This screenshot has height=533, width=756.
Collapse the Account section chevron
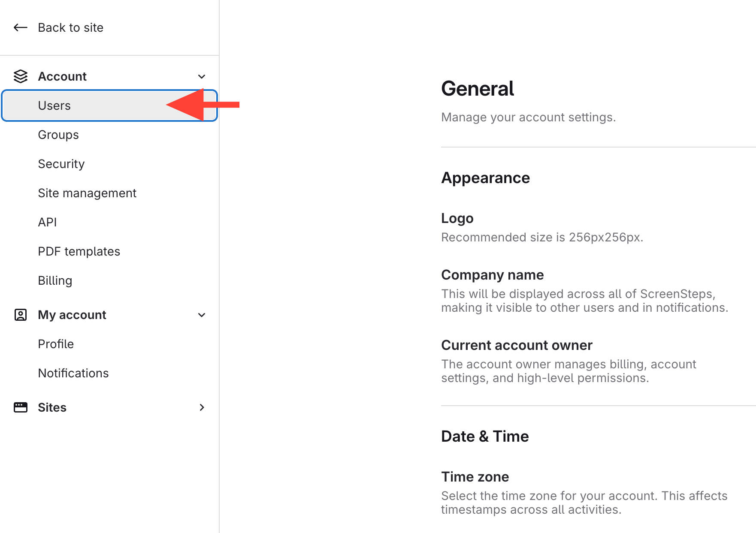click(x=202, y=76)
